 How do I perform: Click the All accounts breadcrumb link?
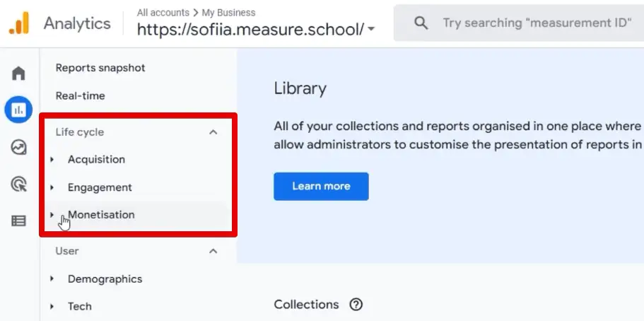click(x=163, y=13)
